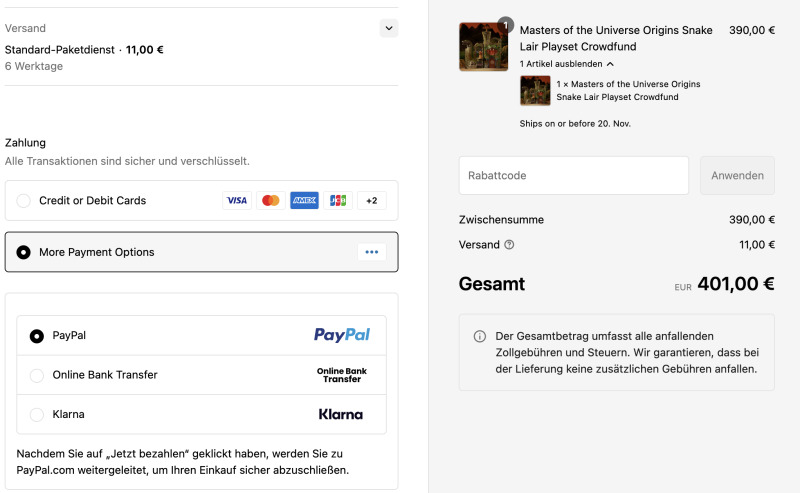
Task: Select More Payment Options radio button
Action: coord(23,252)
